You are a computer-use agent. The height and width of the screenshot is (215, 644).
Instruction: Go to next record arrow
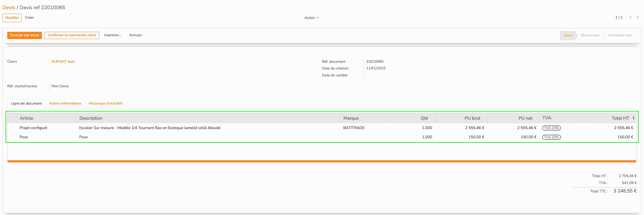click(638, 18)
